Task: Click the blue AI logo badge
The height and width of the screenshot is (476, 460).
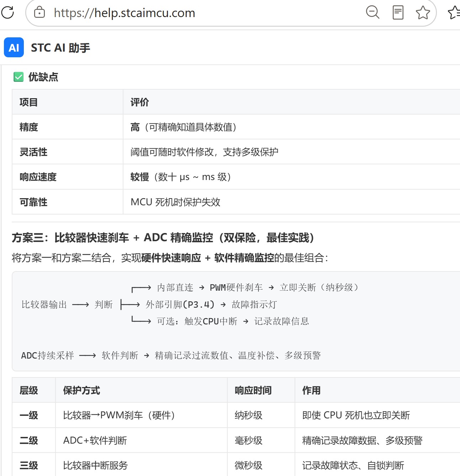Action: click(x=14, y=47)
